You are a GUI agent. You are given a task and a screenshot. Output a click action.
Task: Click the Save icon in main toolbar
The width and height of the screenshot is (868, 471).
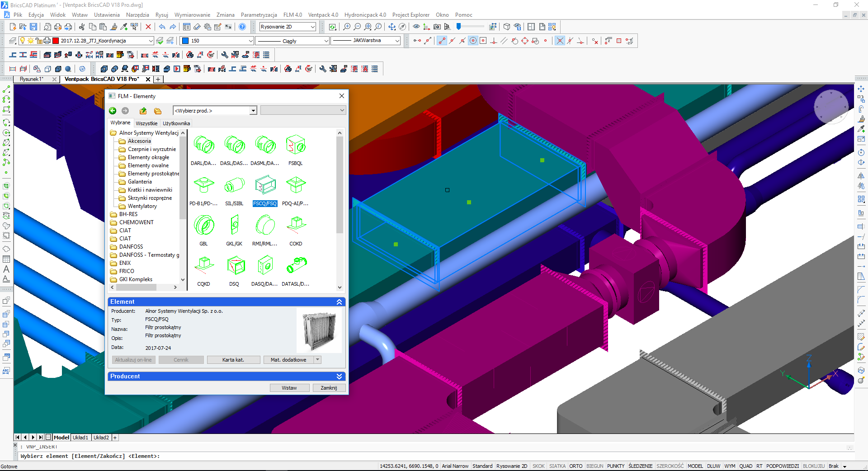coord(33,27)
